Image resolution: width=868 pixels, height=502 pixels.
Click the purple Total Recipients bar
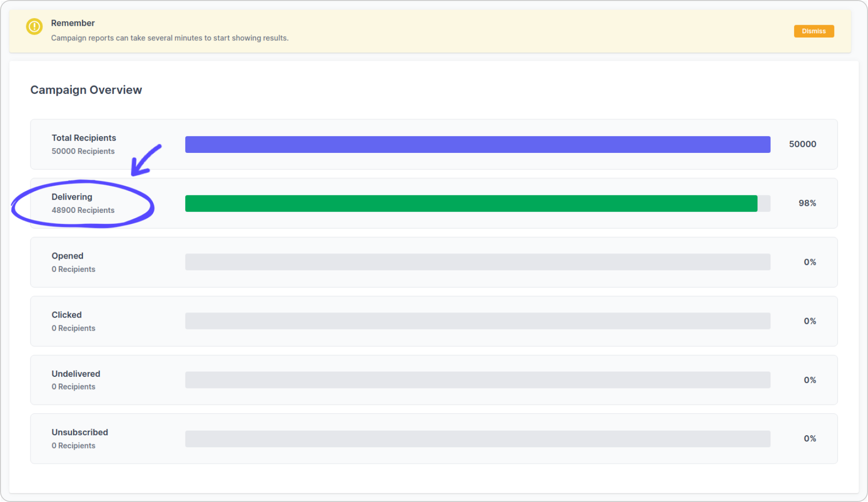[478, 144]
